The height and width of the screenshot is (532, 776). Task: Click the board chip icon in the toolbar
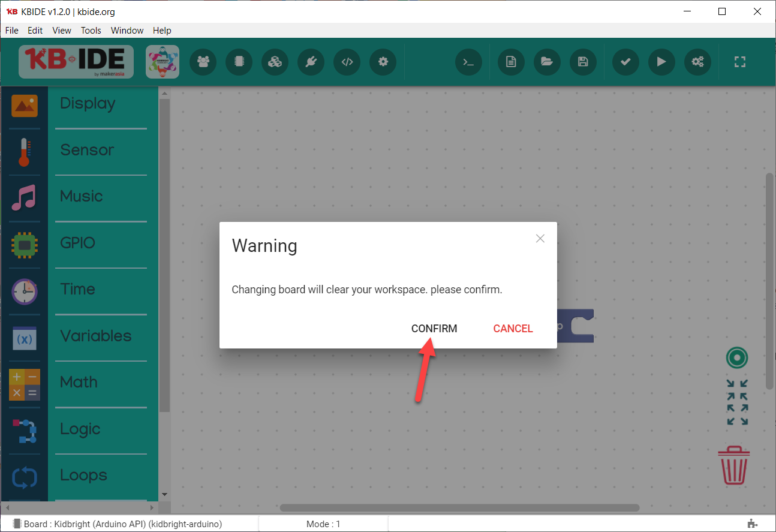pyautogui.click(x=239, y=62)
